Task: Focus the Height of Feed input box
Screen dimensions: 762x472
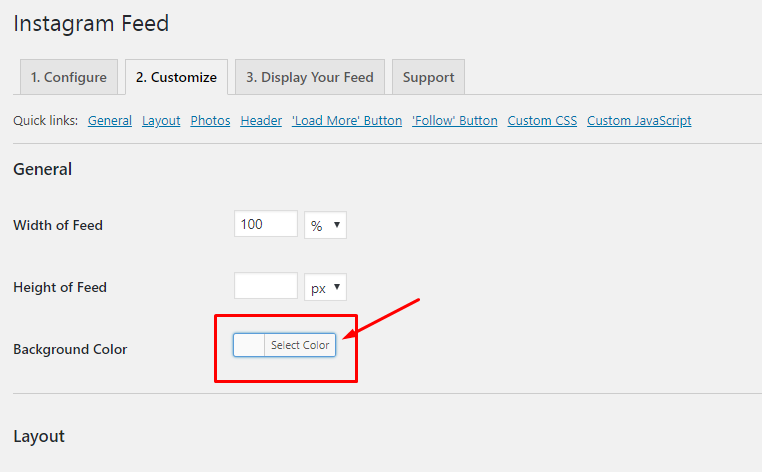Action: tap(265, 286)
